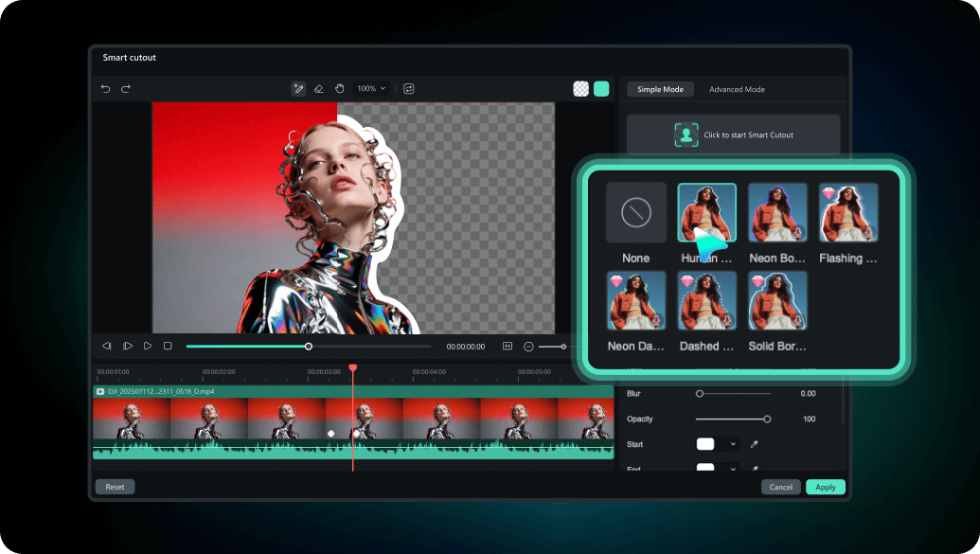Pick Start color with eyedropper
The width and height of the screenshot is (980, 554).
click(755, 444)
